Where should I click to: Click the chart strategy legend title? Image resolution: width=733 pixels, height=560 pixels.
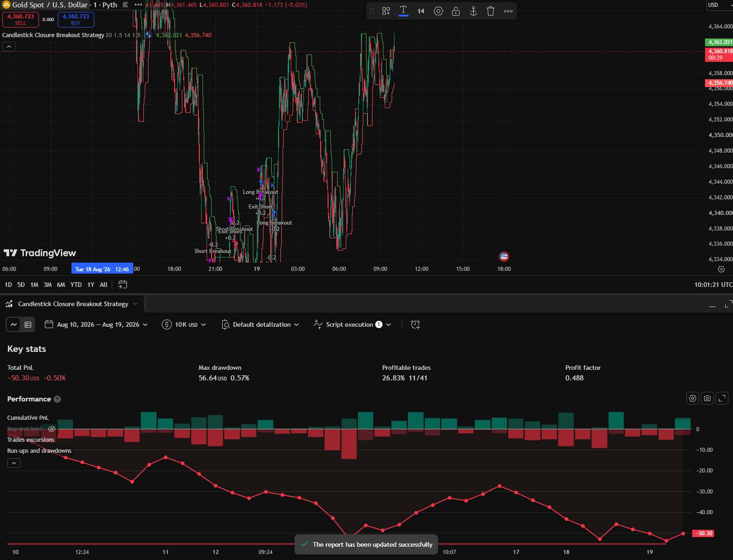click(53, 35)
